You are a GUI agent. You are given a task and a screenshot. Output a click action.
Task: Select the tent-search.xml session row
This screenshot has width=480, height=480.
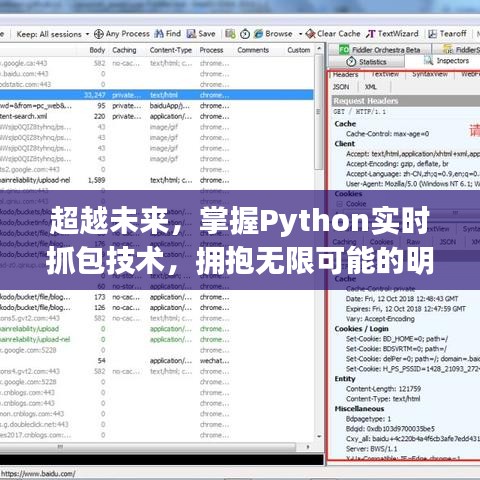tap(157, 116)
